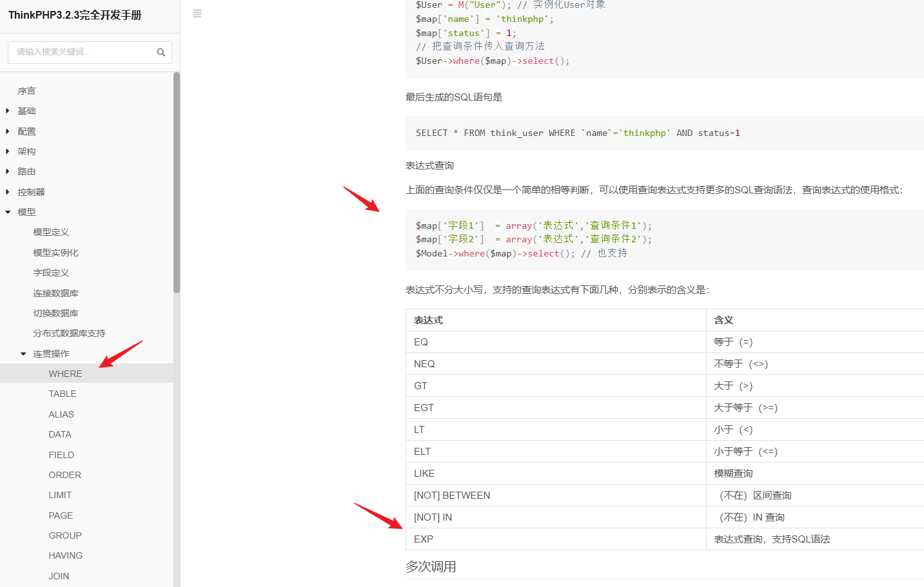The width and height of the screenshot is (924, 587).
Task: Open the ORDER documentation page
Action: tap(64, 475)
